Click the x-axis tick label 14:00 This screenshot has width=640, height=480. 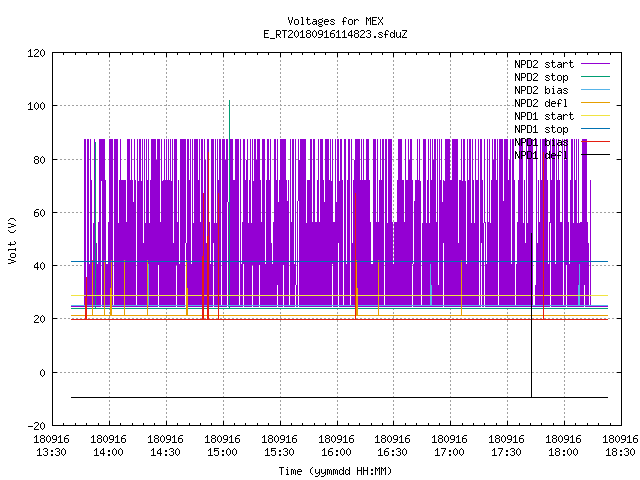click(x=109, y=452)
